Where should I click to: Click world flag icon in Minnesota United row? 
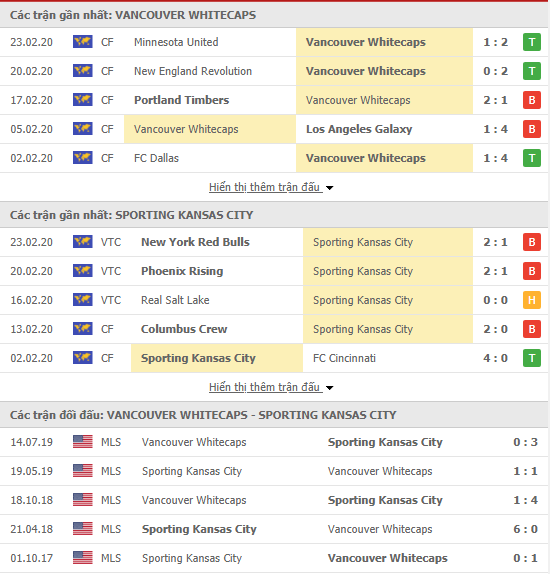click(82, 42)
